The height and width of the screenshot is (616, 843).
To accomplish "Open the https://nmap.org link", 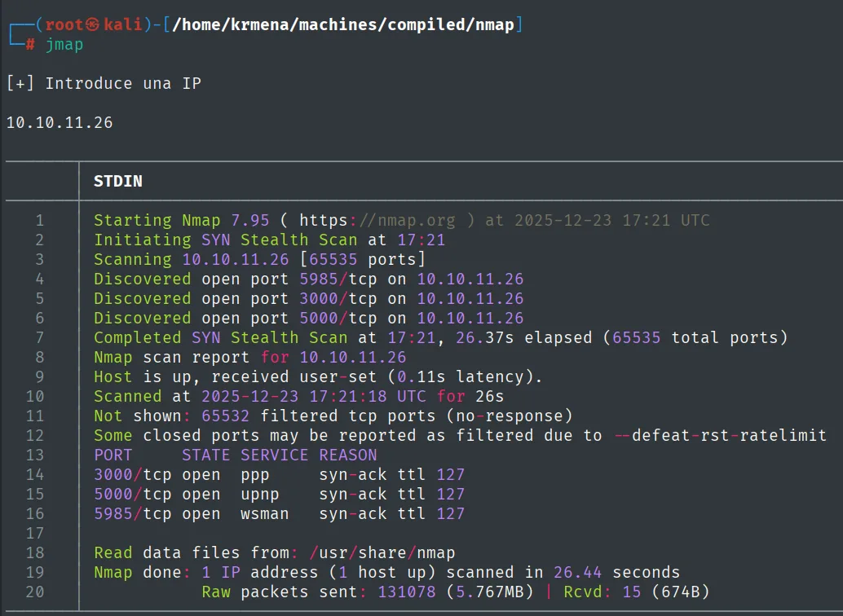I will click(377, 220).
